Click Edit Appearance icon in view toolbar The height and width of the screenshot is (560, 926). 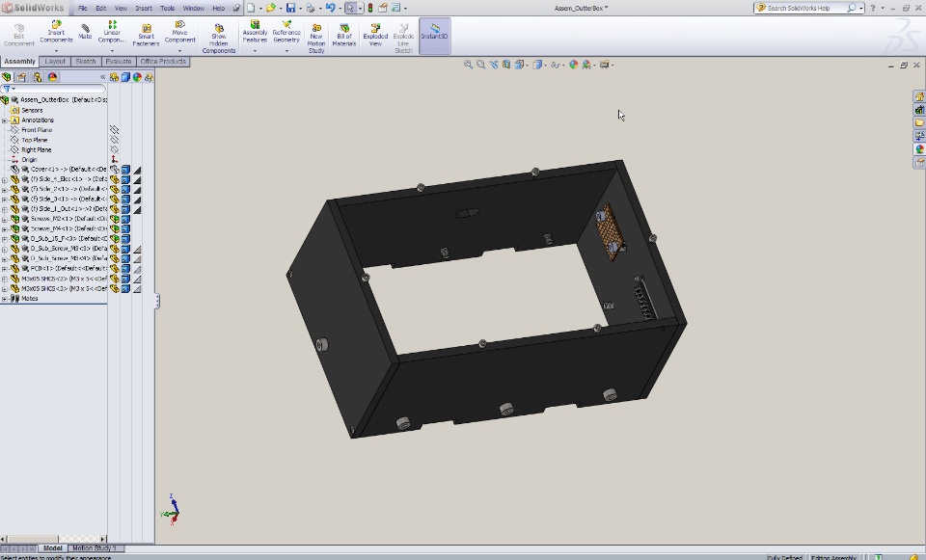pyautogui.click(x=573, y=65)
